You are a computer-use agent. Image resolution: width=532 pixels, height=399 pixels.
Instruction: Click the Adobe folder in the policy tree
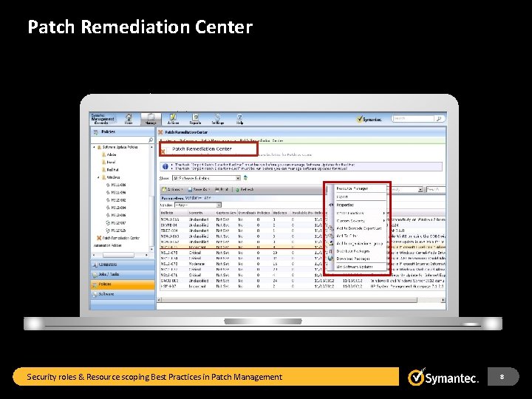(109, 154)
